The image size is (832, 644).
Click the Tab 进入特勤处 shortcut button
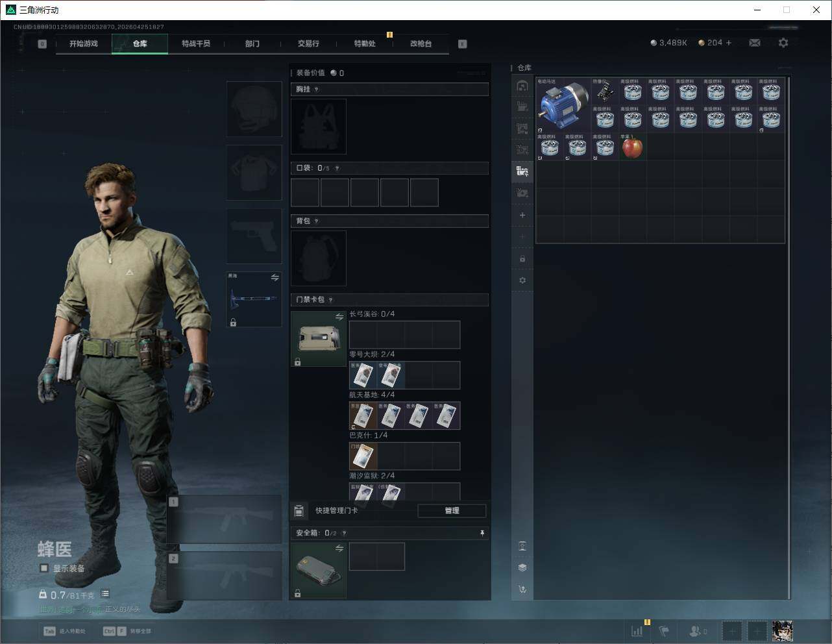tap(64, 631)
